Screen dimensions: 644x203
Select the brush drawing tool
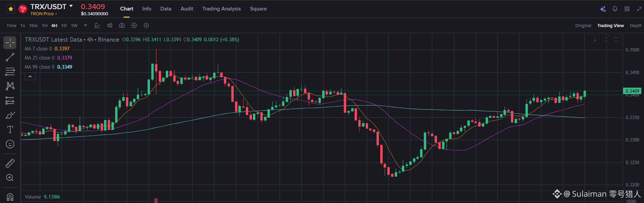pos(10,115)
